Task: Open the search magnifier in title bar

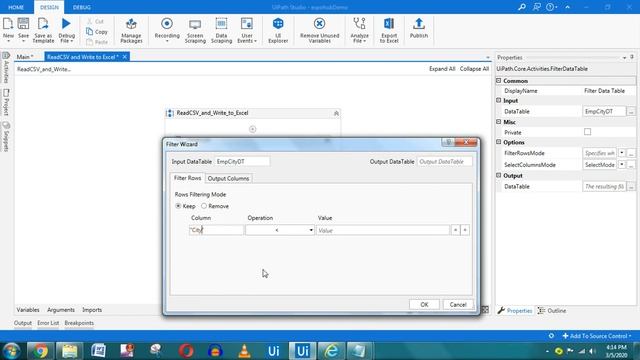Action: [522, 7]
